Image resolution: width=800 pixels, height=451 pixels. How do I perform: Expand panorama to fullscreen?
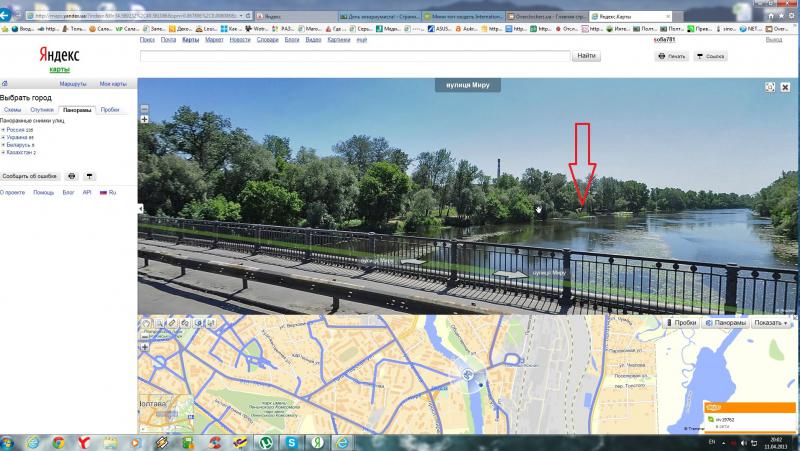point(770,87)
